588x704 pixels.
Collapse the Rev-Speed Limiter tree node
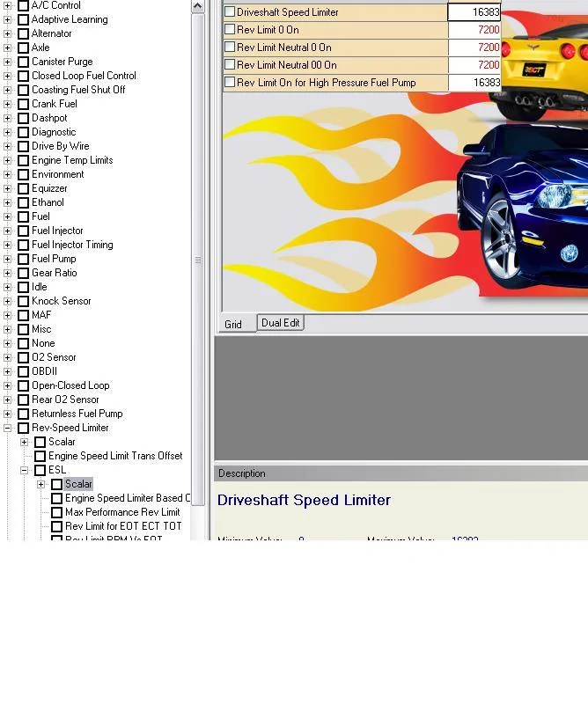7,428
